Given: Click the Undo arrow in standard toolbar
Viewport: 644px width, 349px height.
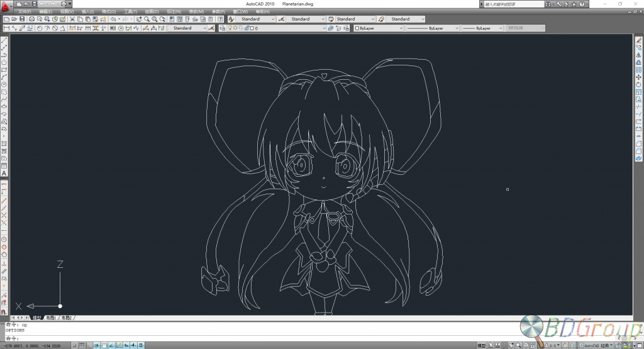Looking at the screenshot, I should [x=113, y=19].
